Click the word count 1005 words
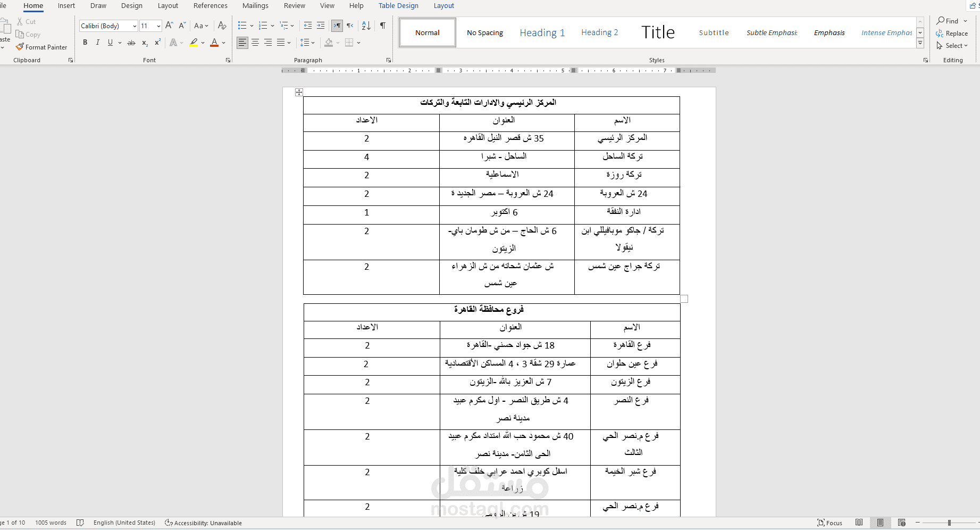980x530 pixels. pos(51,523)
